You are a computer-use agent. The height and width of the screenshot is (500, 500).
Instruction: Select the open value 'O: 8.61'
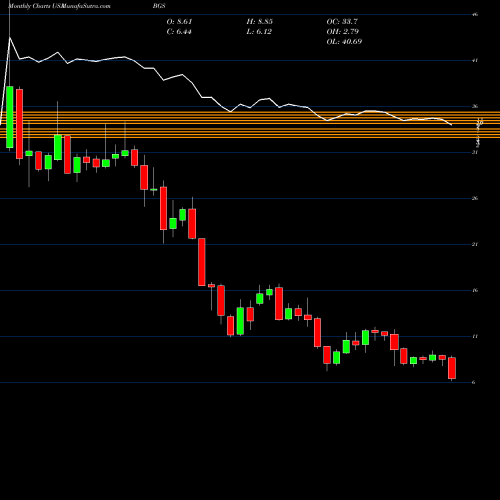click(x=179, y=22)
